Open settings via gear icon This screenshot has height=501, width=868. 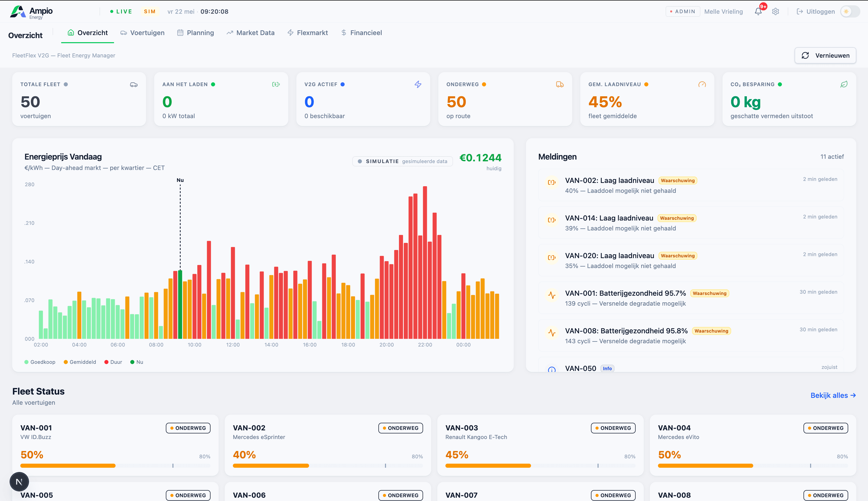point(776,12)
